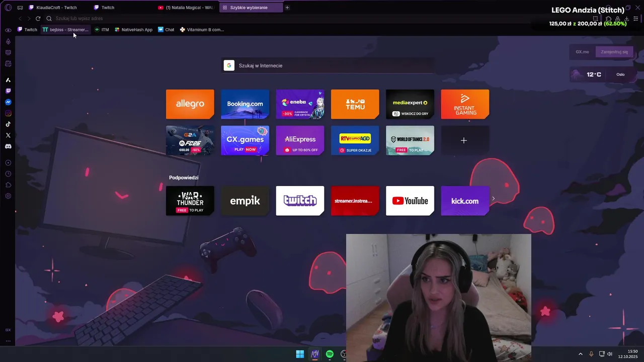Open the Player icon in the sidebar
The height and width of the screenshot is (362, 644).
[x=8, y=163]
